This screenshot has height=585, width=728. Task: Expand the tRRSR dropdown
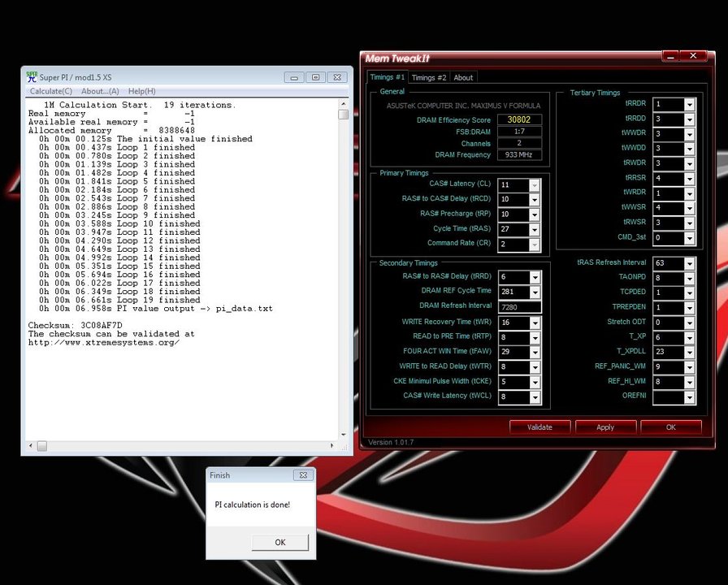pyautogui.click(x=690, y=178)
